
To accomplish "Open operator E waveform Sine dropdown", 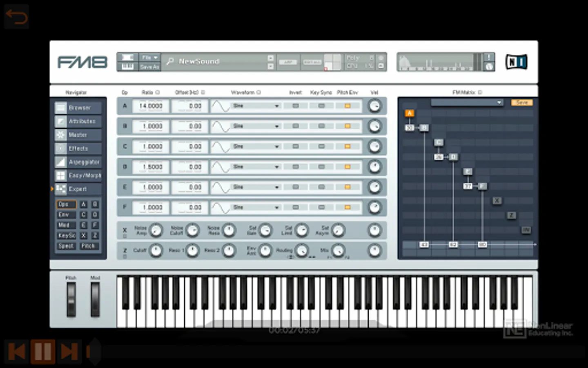I will [x=256, y=187].
